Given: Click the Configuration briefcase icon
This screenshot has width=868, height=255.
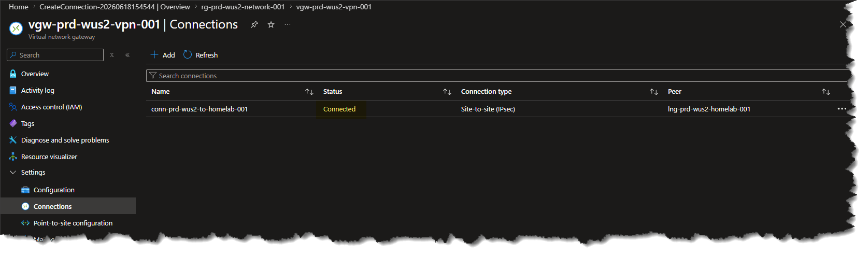Looking at the screenshot, I should pyautogui.click(x=25, y=190).
